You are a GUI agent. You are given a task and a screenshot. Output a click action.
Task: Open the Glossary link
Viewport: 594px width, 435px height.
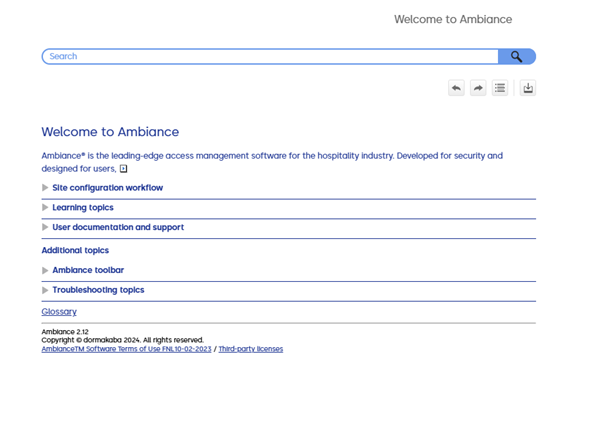(x=59, y=311)
